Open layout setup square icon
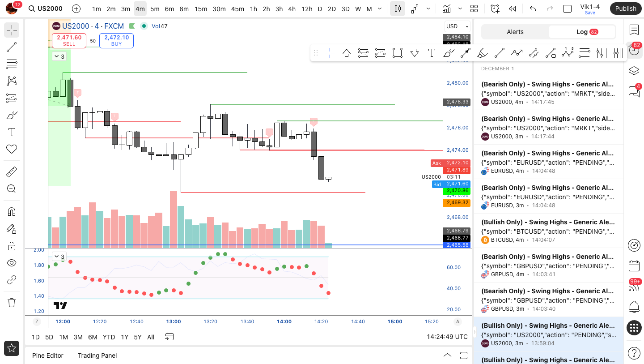644x364 pixels. point(567,9)
